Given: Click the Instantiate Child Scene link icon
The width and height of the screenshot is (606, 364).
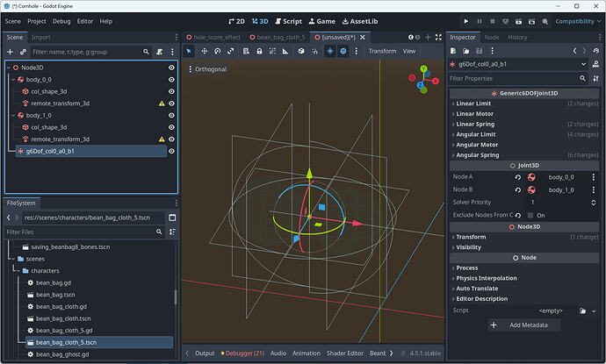Looking at the screenshot, I should click(x=23, y=52).
